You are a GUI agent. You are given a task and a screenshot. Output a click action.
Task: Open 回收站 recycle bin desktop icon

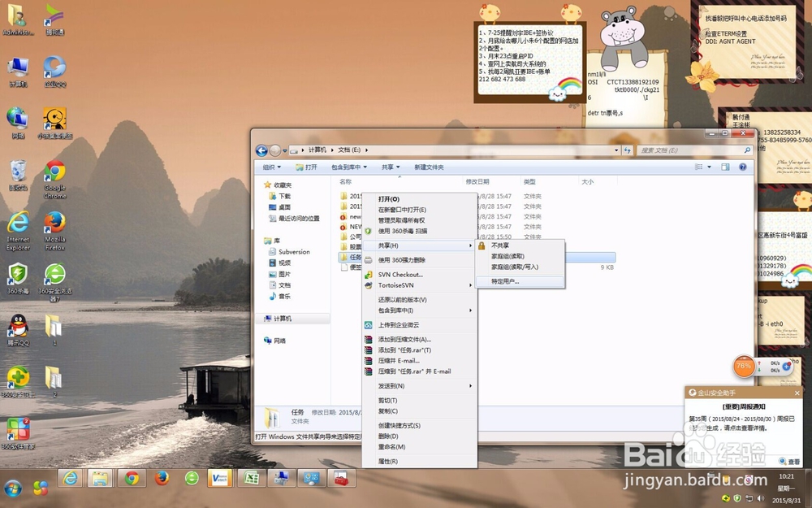click(18, 176)
